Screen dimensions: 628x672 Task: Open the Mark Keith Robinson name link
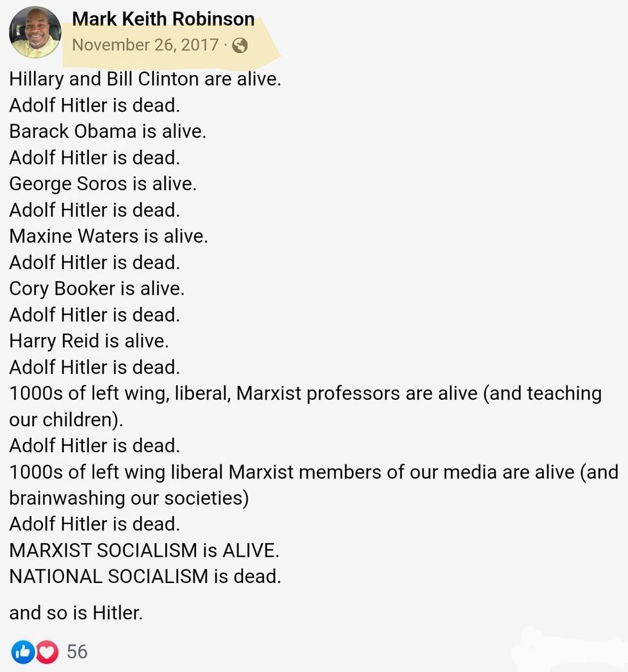[x=163, y=19]
